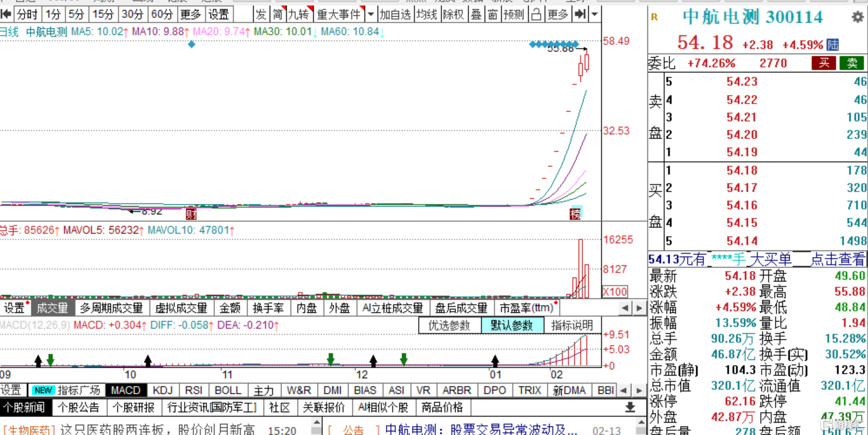
Task: Switch to 1分 period
Action: (53, 14)
